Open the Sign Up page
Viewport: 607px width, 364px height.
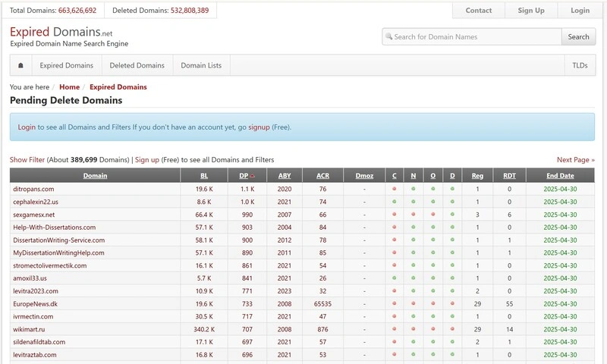[x=531, y=11]
